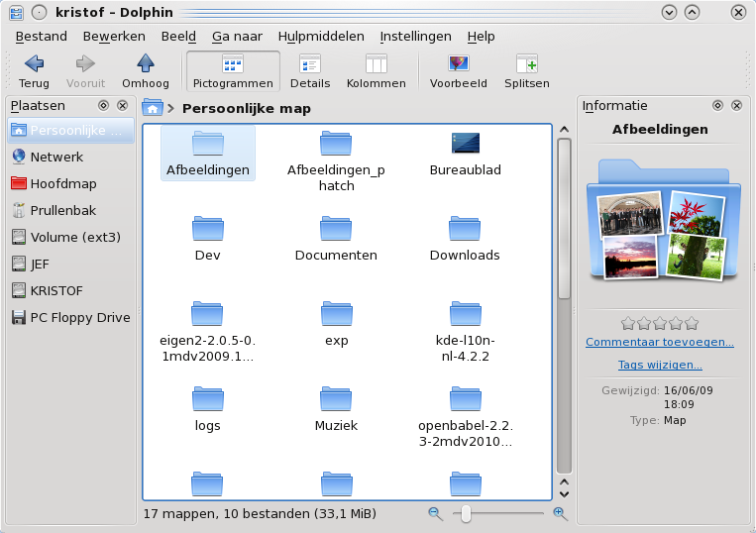Click the Terug back arrow icon
756x533 pixels.
(34, 64)
